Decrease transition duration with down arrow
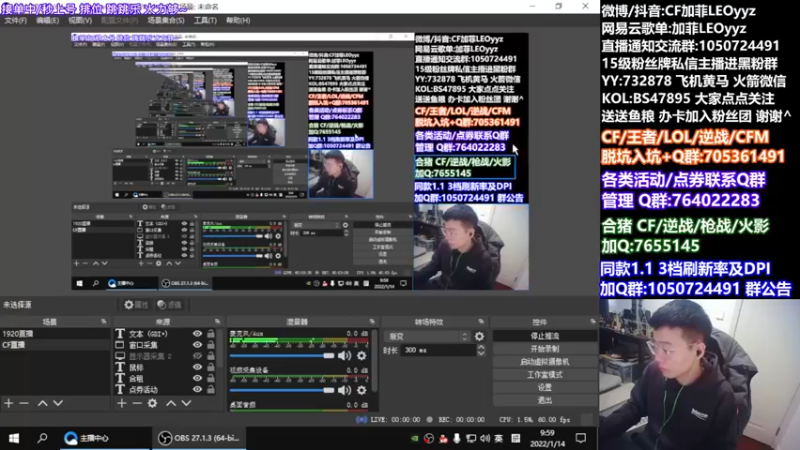Screen dimensions: 800x450 (x=481, y=353)
